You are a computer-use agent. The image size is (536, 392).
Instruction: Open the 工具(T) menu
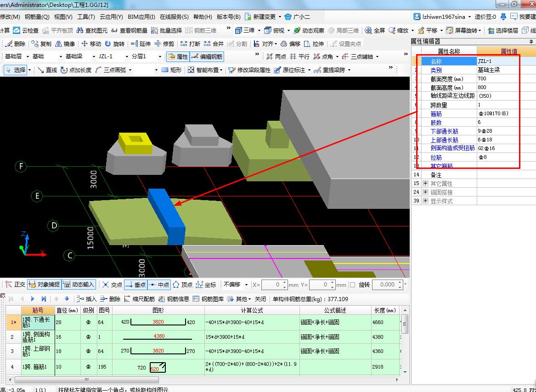point(86,17)
